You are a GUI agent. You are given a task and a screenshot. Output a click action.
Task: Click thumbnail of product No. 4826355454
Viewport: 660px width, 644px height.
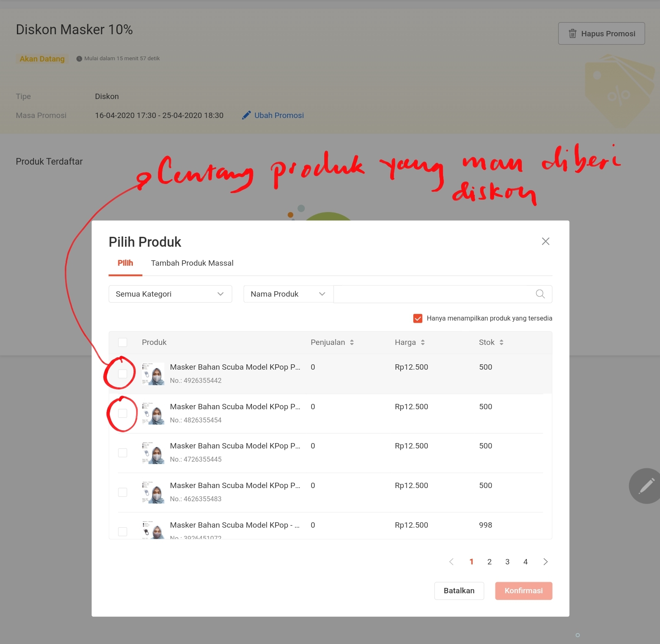click(x=153, y=413)
